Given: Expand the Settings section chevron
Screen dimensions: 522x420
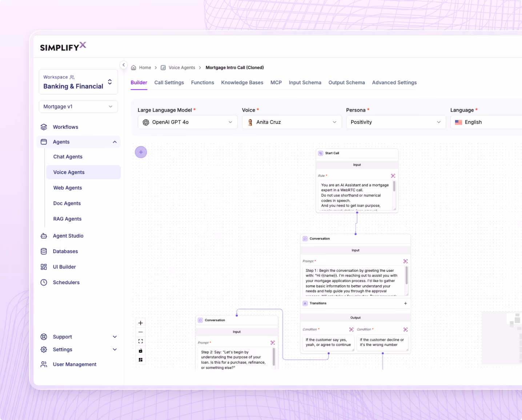Looking at the screenshot, I should [x=115, y=350].
